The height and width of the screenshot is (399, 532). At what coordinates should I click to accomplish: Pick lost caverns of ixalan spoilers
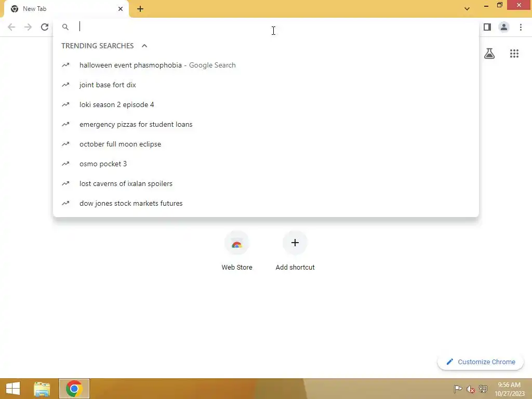click(x=266, y=183)
